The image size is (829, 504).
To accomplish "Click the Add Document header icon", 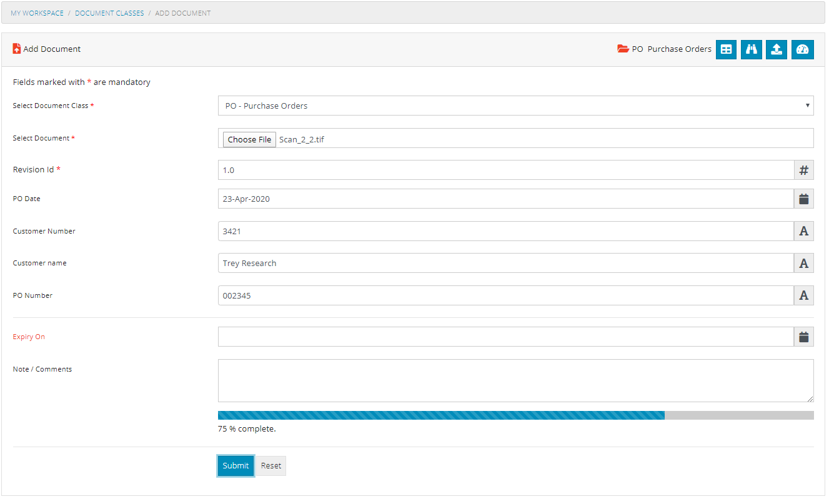I will tap(15, 48).
